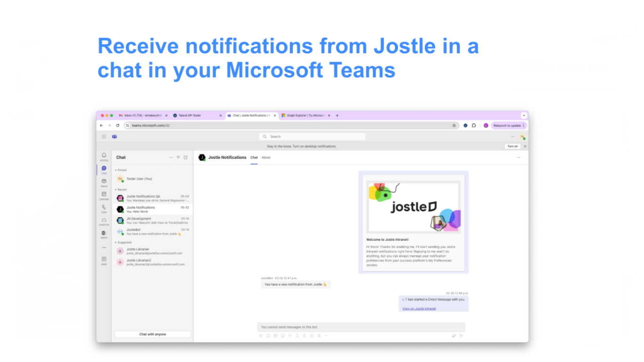Open the Admin app icon in sidebar
The width and height of the screenshot is (644, 362).
click(x=104, y=234)
